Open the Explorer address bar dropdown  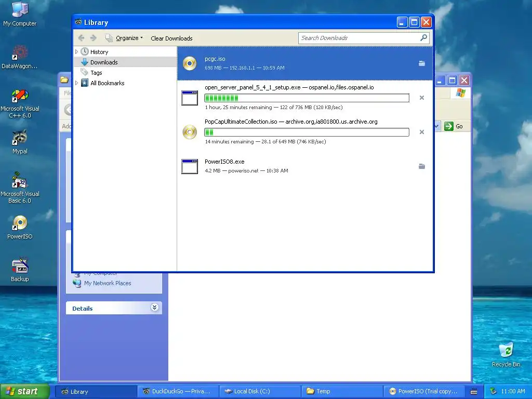tap(436, 126)
